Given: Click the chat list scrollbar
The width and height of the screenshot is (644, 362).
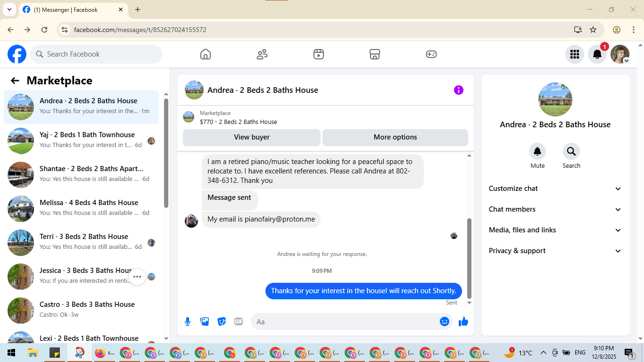Looking at the screenshot, I should pos(166,153).
